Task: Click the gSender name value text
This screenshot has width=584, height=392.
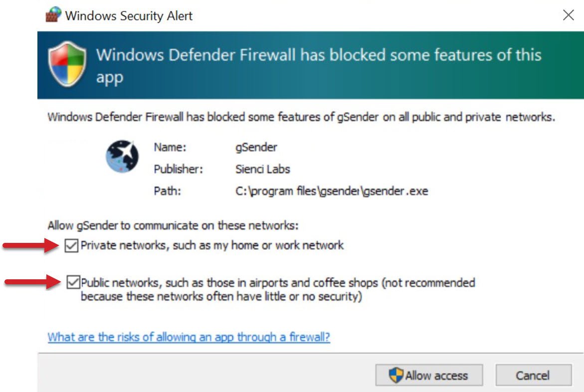Action: (256, 147)
